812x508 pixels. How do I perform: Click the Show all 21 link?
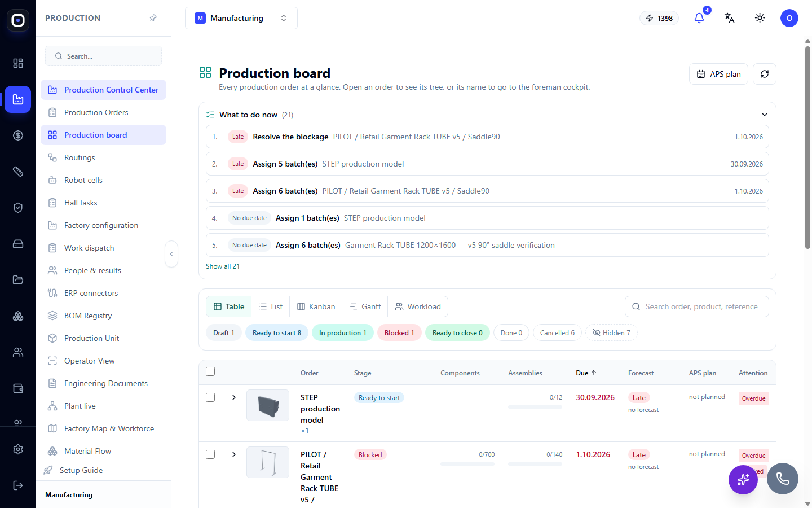point(223,266)
